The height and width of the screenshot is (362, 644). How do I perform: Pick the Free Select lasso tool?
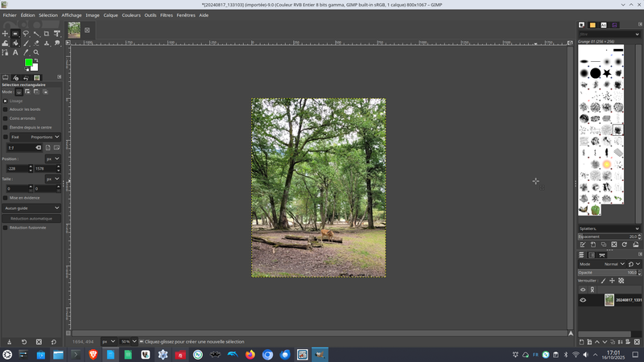(26, 34)
